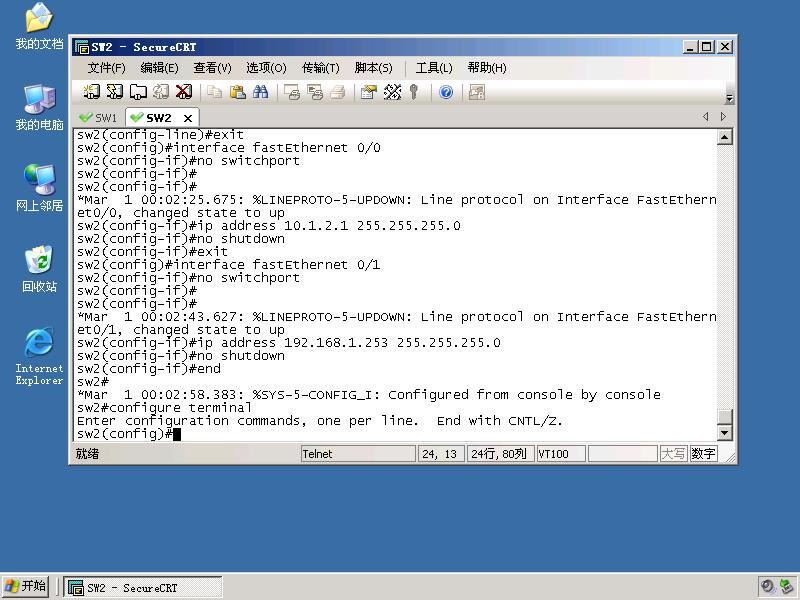Open the 编辑(E) menu

click(160, 68)
